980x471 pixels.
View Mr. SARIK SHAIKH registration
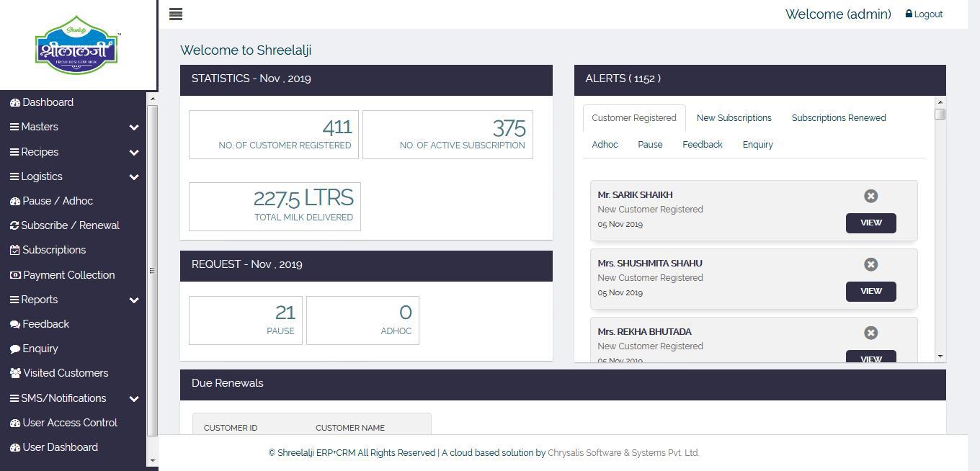click(871, 223)
